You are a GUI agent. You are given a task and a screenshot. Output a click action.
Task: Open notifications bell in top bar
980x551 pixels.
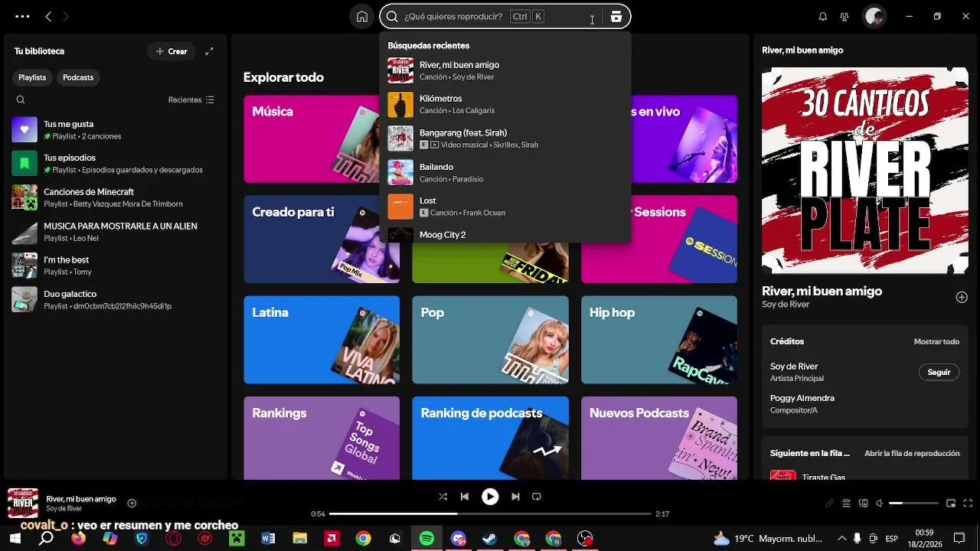pos(823,17)
